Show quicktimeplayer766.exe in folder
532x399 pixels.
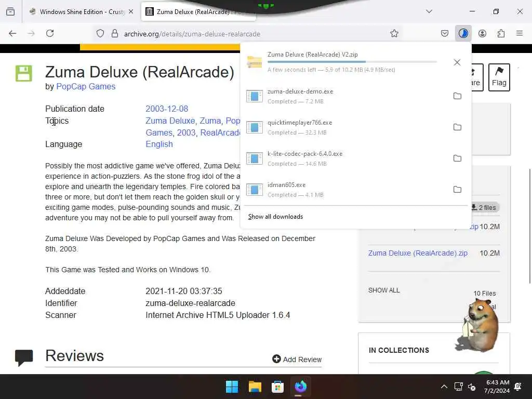click(x=457, y=127)
